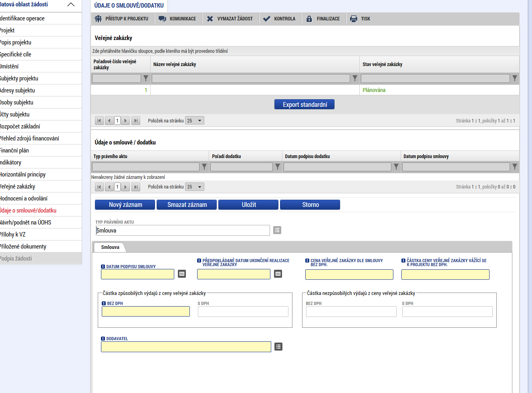
Task: Open the Veřejné zakázky sidebar item
Action: tap(40, 186)
